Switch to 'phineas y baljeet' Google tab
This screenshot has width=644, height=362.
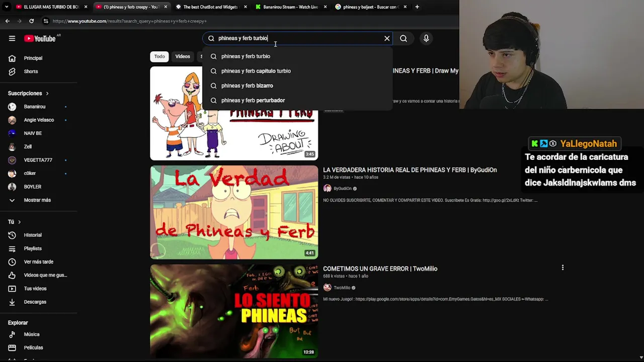[x=371, y=7]
